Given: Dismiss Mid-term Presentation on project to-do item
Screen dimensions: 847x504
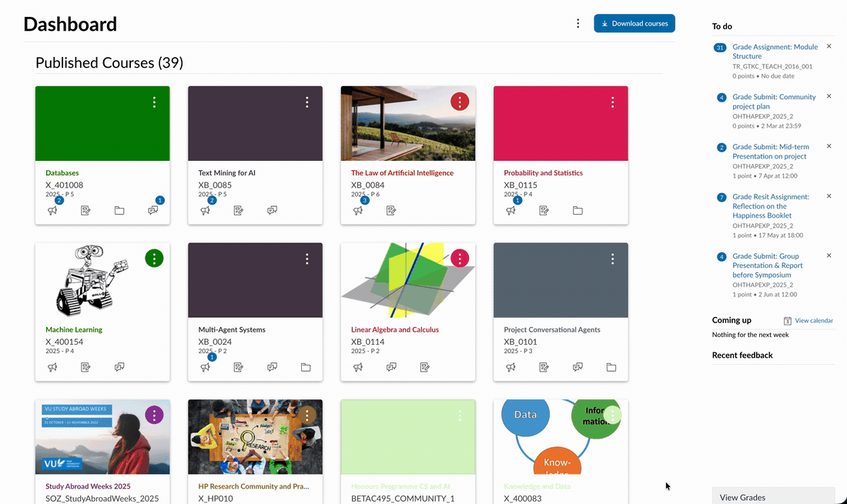Looking at the screenshot, I should pyautogui.click(x=829, y=146).
